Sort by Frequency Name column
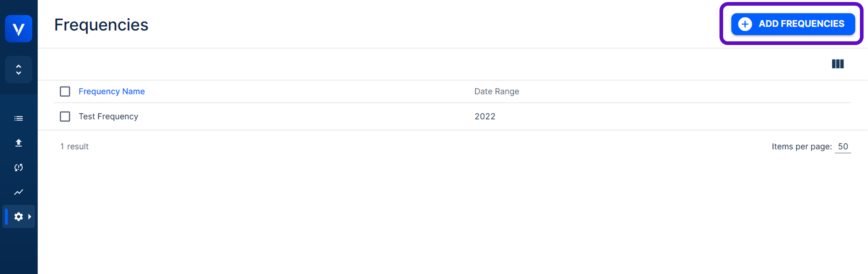The width and height of the screenshot is (868, 274). (112, 92)
